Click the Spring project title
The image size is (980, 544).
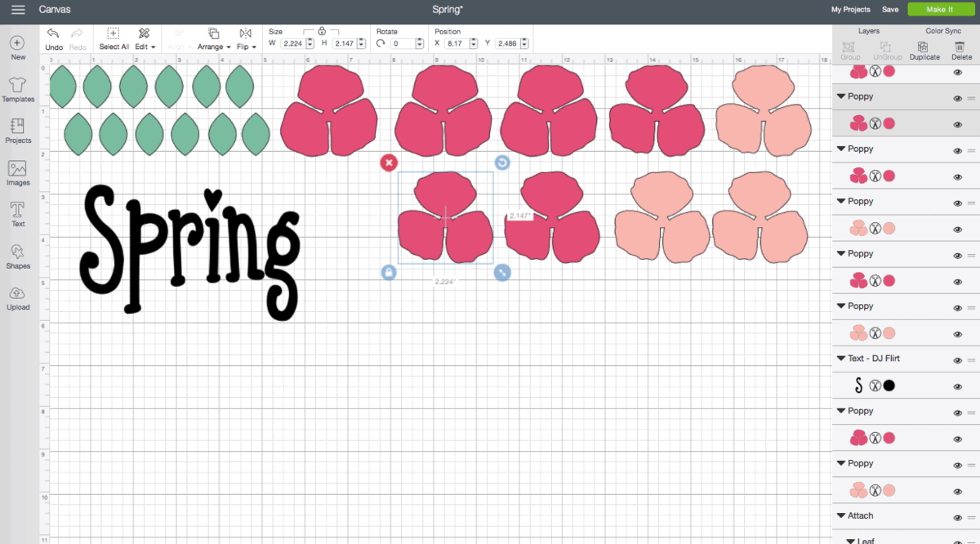448,10
